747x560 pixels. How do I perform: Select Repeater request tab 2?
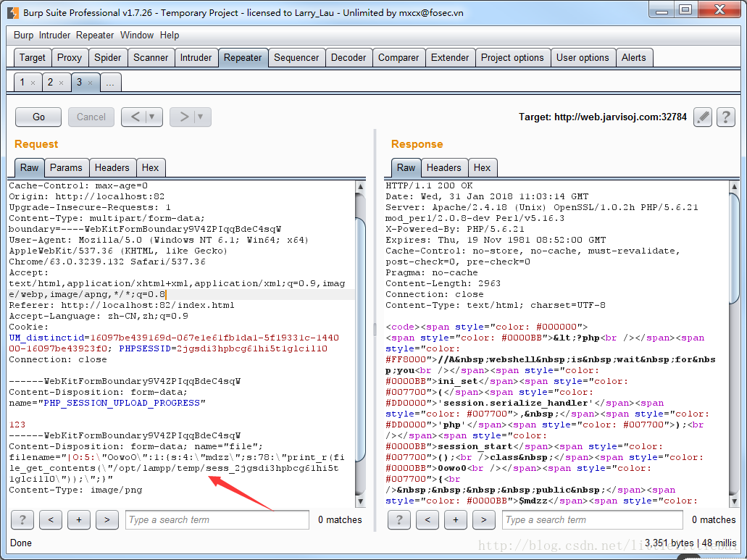[51, 83]
